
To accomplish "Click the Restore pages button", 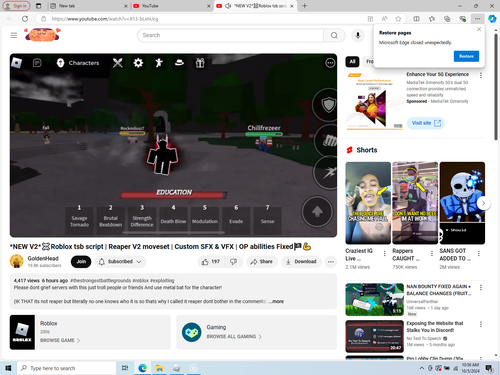I will click(x=466, y=56).
